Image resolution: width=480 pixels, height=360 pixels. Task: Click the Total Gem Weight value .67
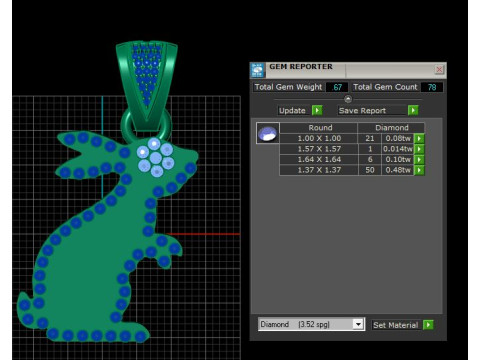coord(337,87)
